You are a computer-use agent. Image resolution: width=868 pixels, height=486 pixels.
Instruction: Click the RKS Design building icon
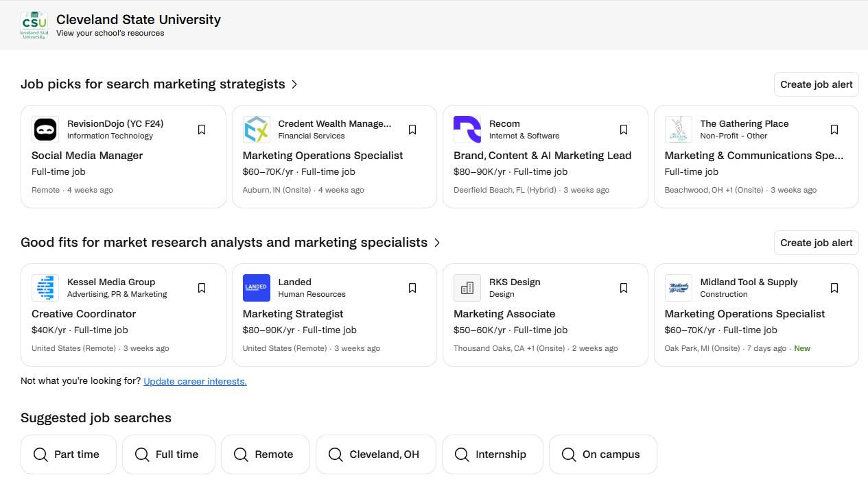467,288
